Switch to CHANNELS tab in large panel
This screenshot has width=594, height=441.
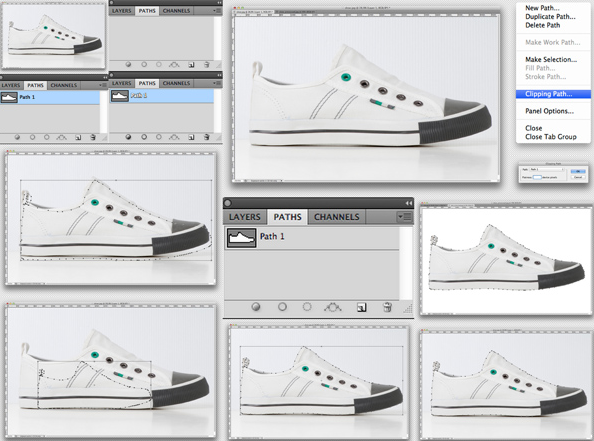(337, 217)
